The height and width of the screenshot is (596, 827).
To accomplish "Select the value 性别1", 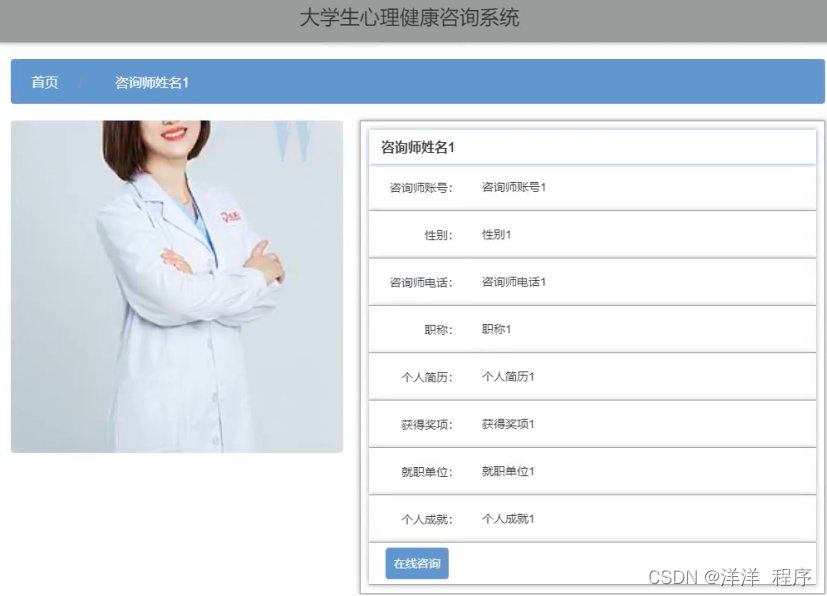I will point(496,235).
